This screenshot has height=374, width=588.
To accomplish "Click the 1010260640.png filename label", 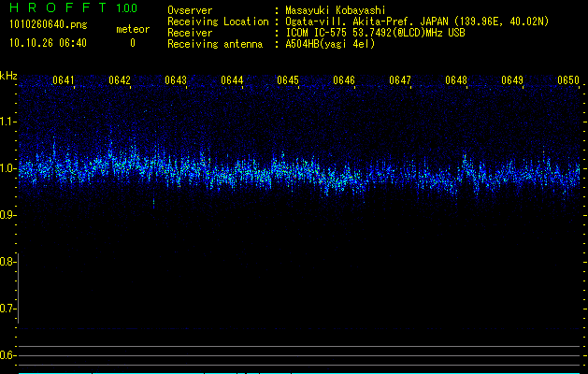I will [x=45, y=25].
